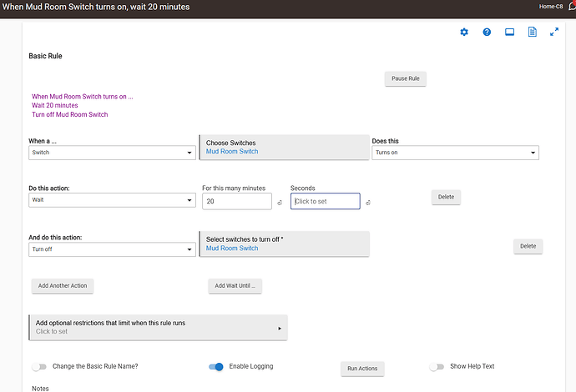
Task: Open Select switches to turn off selector
Action: tap(285, 244)
